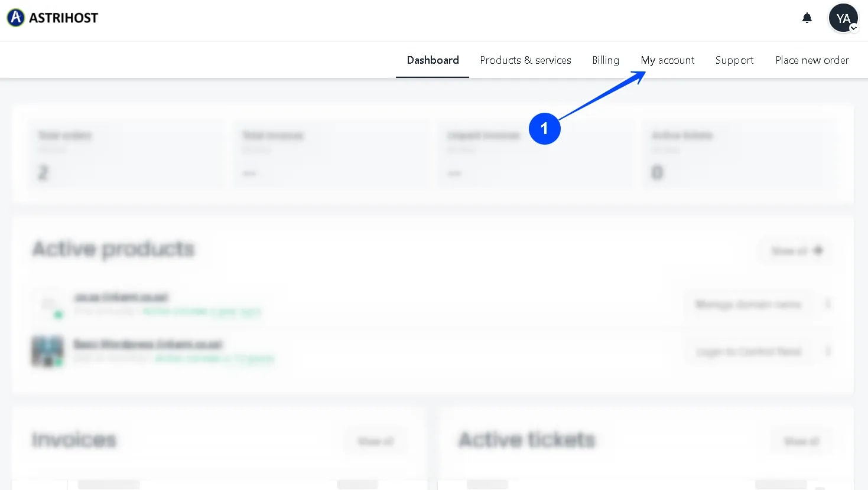Screen dimensions: 868x490
Task: Click the WordPress site thumbnail icon
Action: (48, 351)
